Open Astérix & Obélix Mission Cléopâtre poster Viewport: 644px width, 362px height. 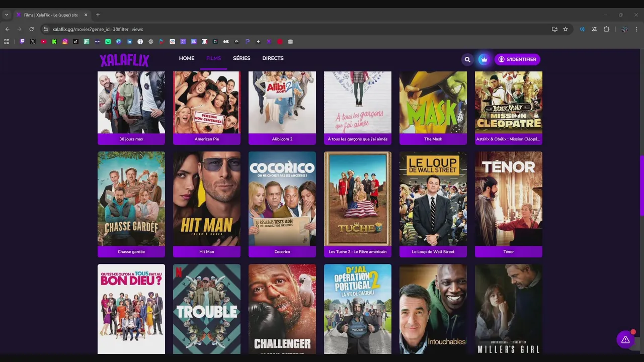(x=509, y=103)
